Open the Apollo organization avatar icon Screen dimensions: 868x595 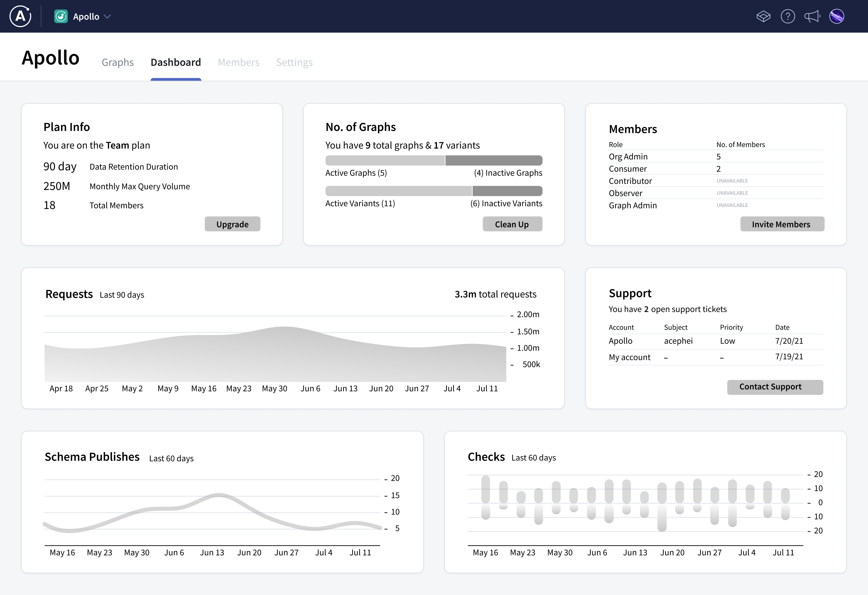[x=61, y=16]
